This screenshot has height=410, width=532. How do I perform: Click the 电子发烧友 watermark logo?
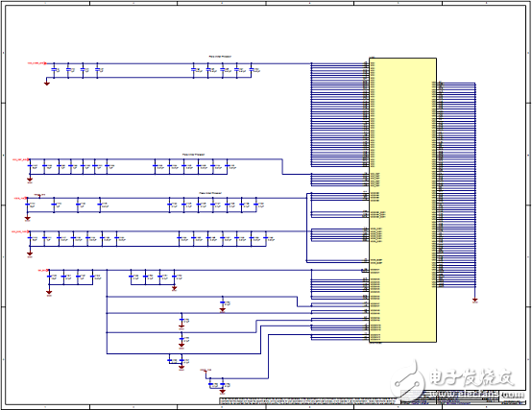(454, 378)
